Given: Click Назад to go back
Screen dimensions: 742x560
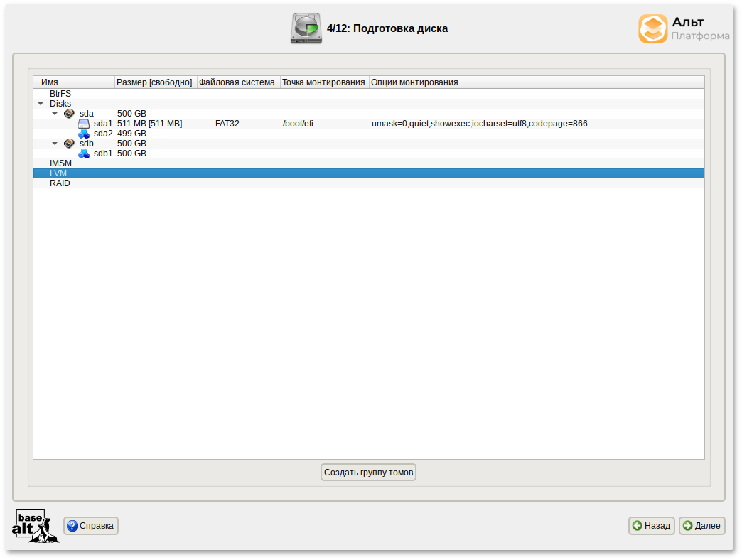Looking at the screenshot, I should (651, 526).
